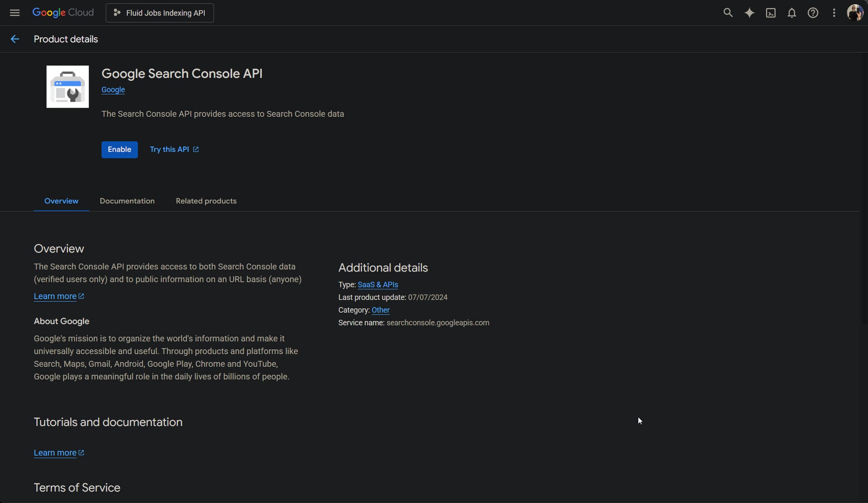Enable the Google Search Console API

click(x=119, y=149)
